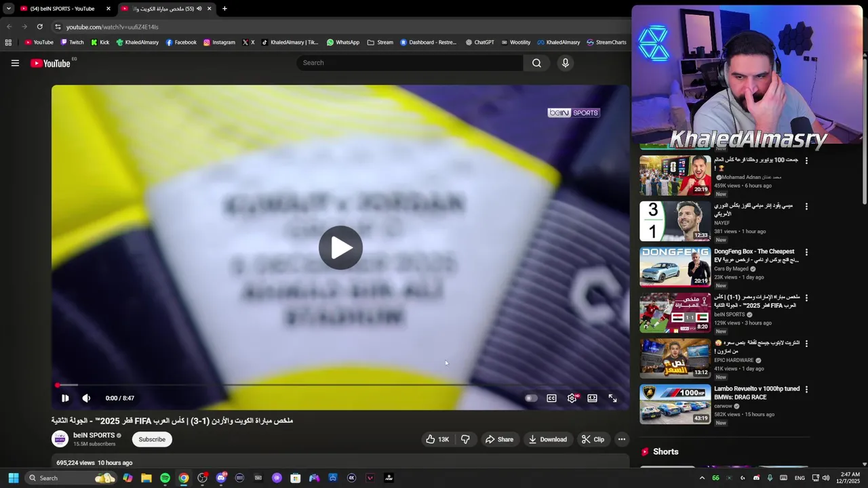Open the Windows Start menu

tap(13, 478)
